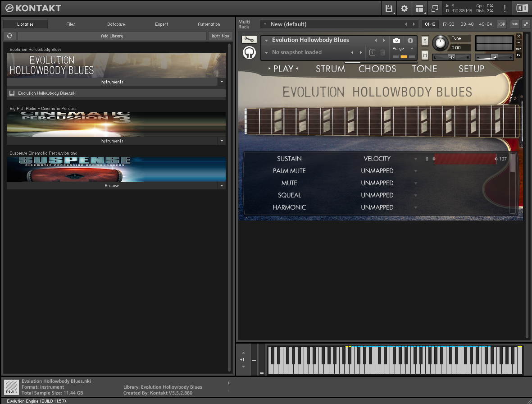This screenshot has height=404, width=532.
Task: Click the delete snapshot trash icon
Action: point(383,52)
